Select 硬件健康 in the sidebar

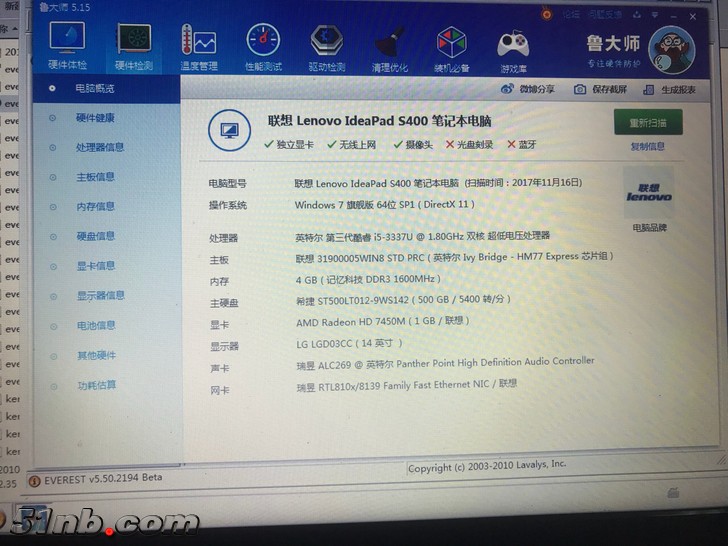pyautogui.click(x=95, y=118)
